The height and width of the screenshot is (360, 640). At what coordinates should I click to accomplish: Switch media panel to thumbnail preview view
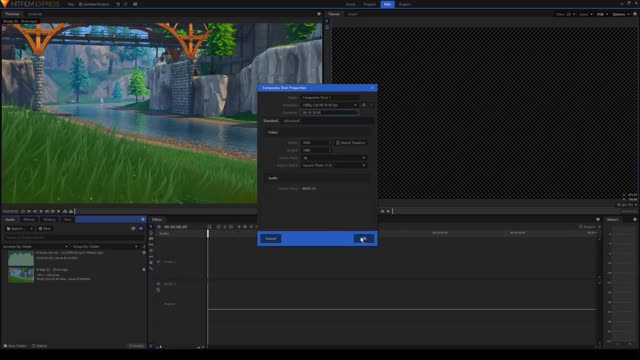coord(141,229)
